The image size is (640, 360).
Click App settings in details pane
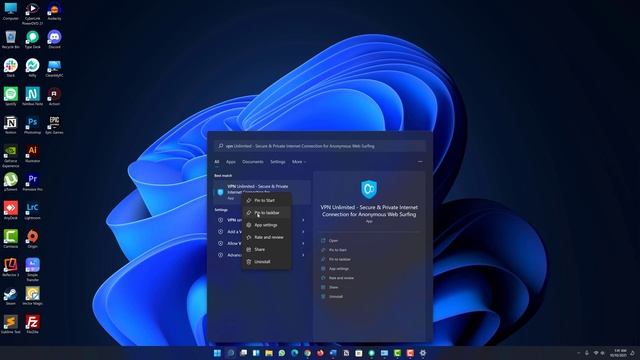(x=339, y=269)
